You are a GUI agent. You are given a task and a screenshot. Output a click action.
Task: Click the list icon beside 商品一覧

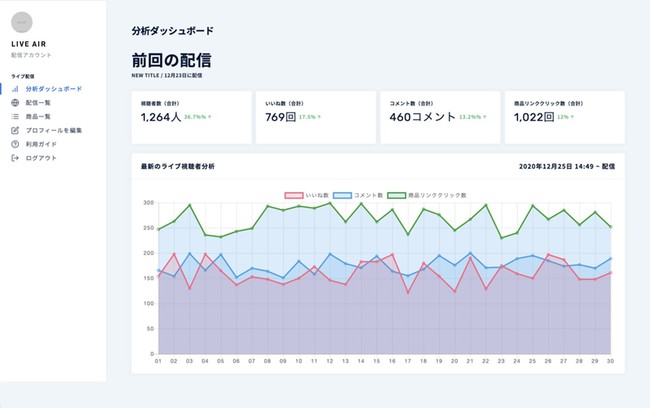pos(15,117)
